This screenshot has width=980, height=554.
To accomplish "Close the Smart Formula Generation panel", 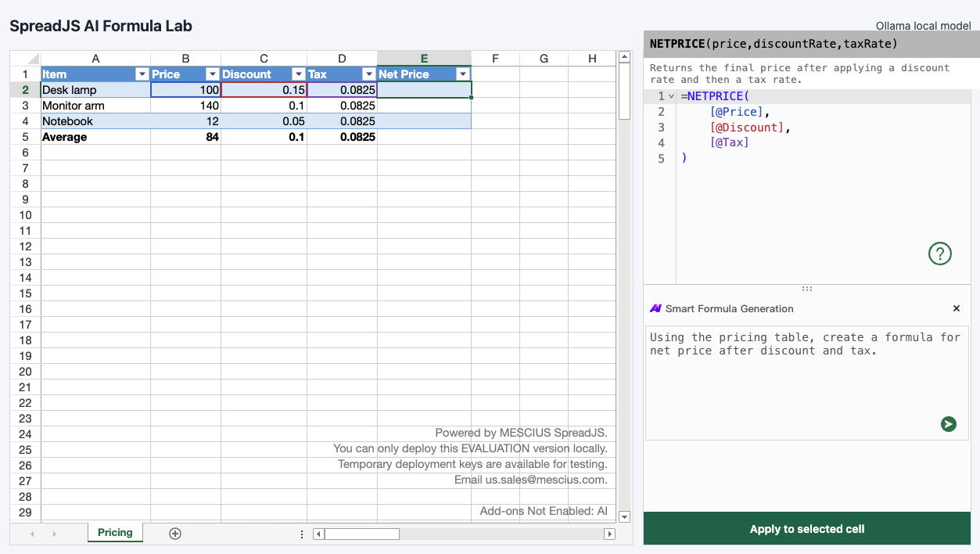I will (957, 308).
